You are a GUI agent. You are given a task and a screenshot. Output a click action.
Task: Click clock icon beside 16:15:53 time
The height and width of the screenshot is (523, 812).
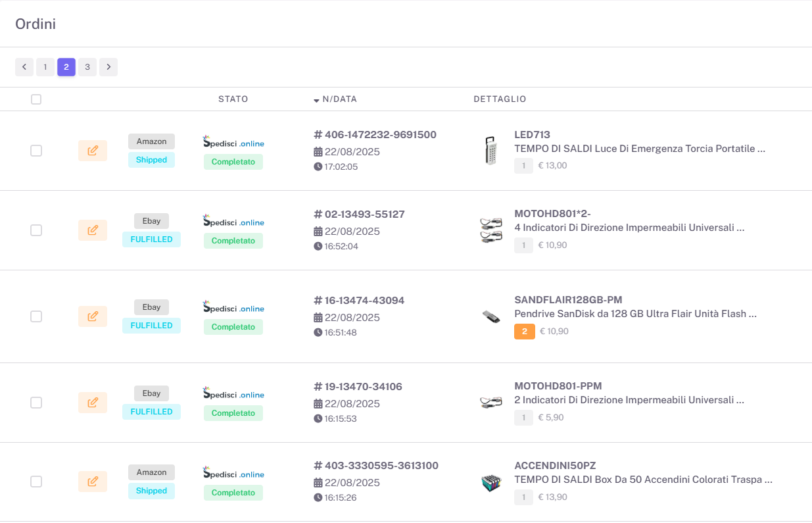[x=318, y=418]
